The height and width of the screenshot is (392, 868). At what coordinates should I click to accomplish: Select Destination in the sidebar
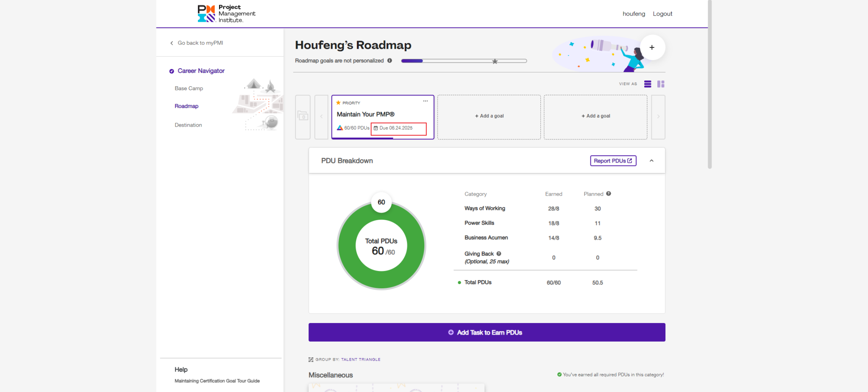tap(188, 125)
